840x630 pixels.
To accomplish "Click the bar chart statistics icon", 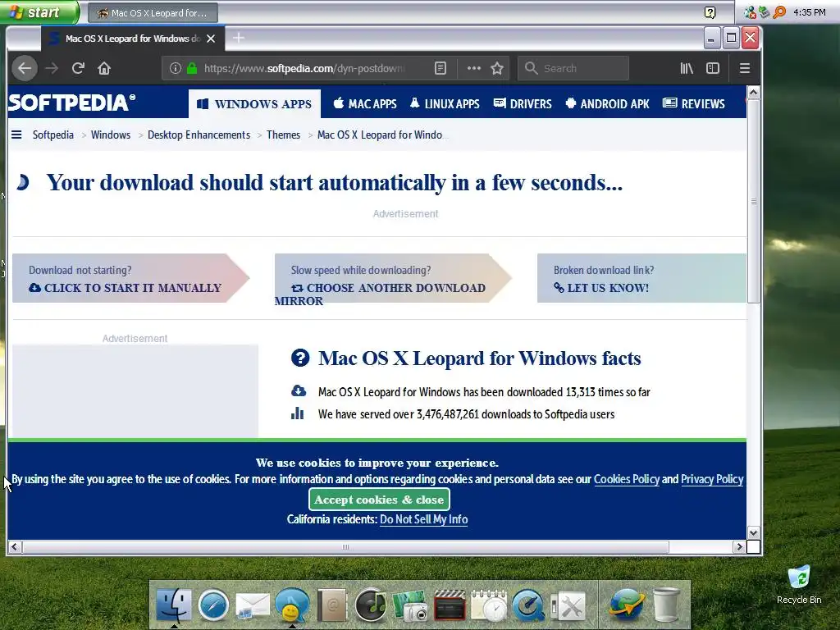I will (x=297, y=413).
